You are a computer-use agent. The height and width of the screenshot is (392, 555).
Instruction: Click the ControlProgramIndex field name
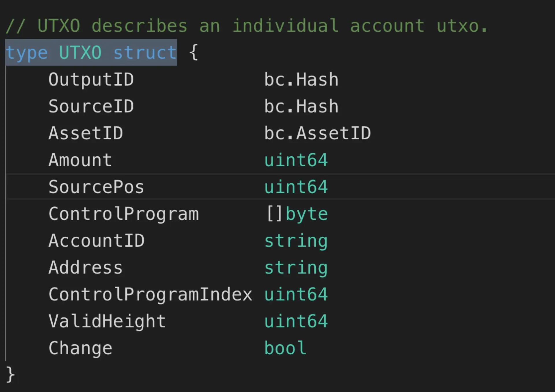pos(150,295)
